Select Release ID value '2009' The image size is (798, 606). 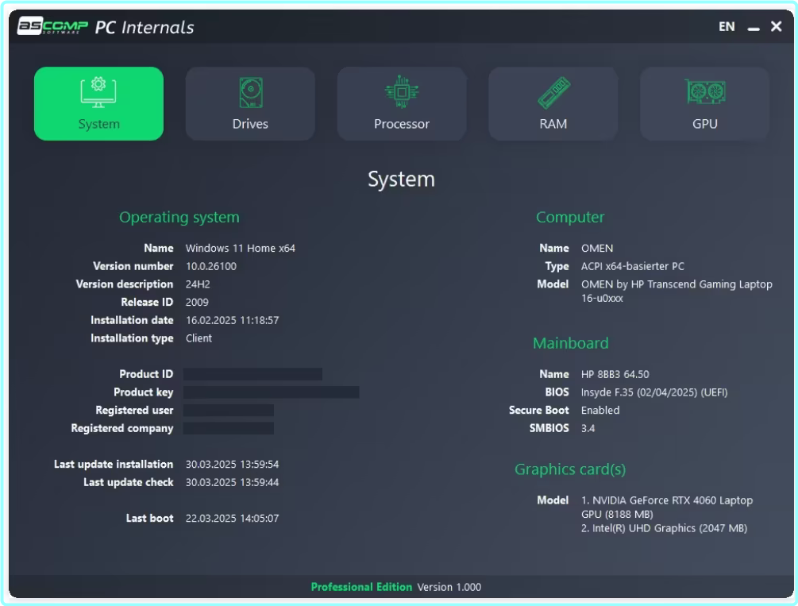pos(197,302)
